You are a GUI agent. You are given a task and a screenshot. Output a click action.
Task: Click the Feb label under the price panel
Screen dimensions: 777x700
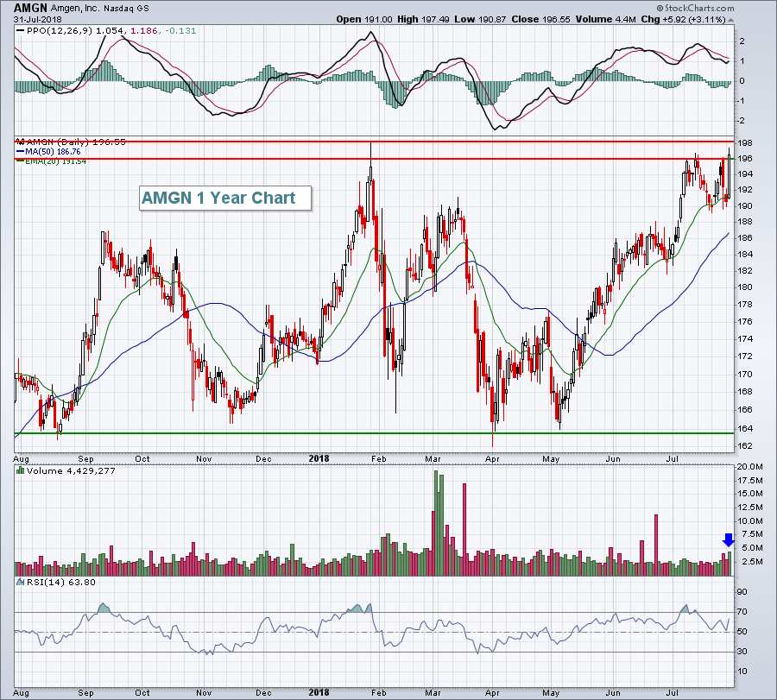(x=379, y=458)
